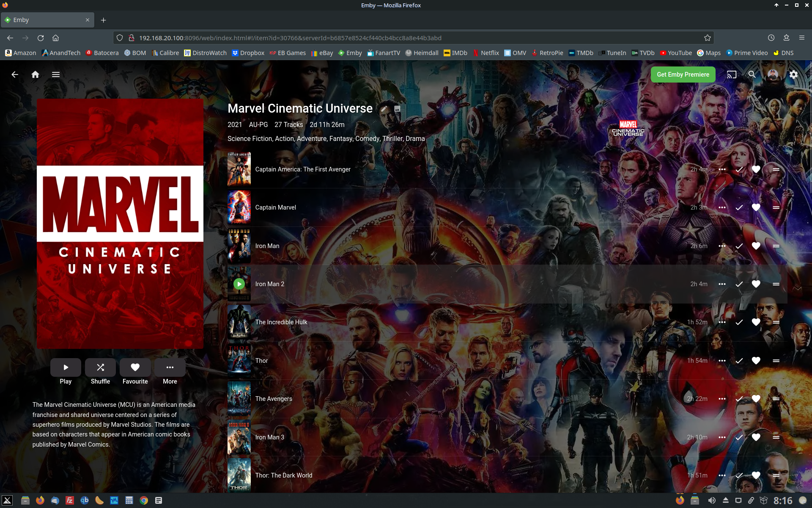Open more options for The Avengers
The height and width of the screenshot is (508, 812).
[x=722, y=399]
